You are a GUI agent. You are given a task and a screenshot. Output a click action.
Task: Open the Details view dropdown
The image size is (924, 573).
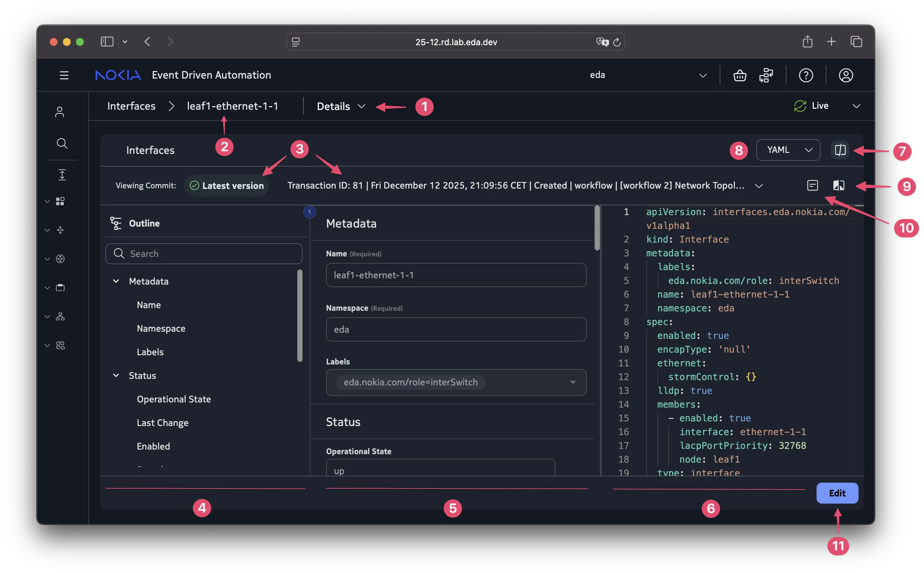point(341,106)
